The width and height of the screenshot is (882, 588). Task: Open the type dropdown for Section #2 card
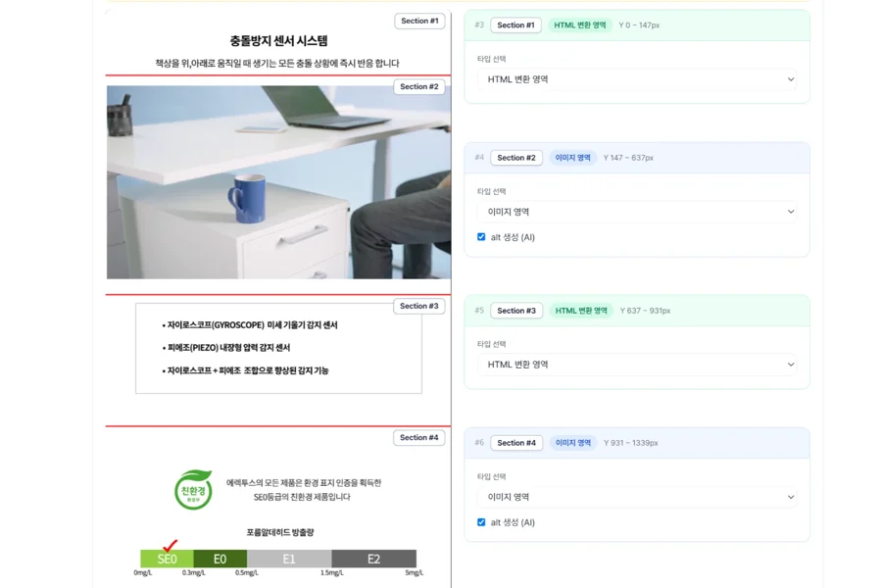tap(637, 212)
